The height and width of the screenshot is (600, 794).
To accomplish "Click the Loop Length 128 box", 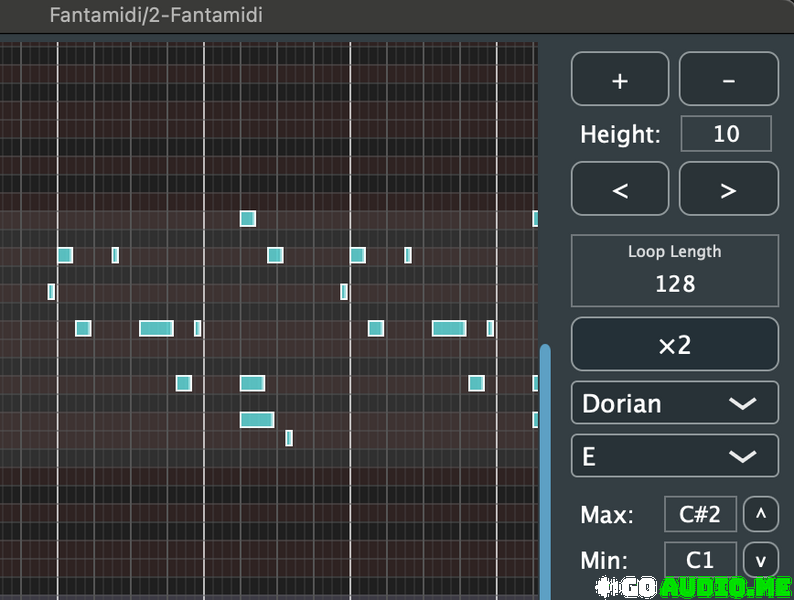I will click(674, 271).
